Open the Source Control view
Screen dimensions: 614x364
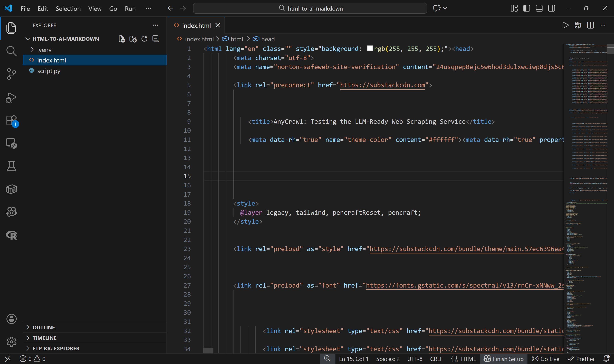(x=11, y=74)
